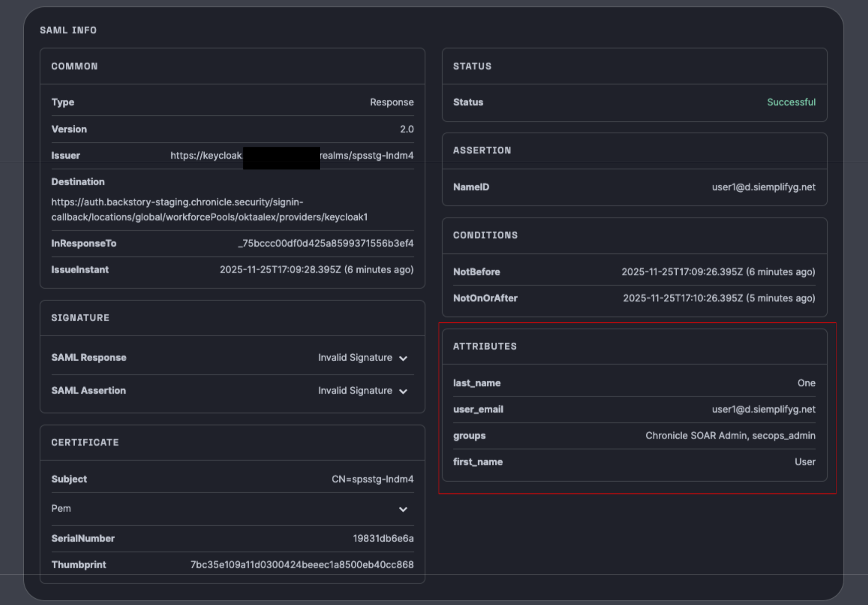Select the last_name attribute value One
Image resolution: width=868 pixels, height=605 pixels.
pyautogui.click(x=807, y=383)
